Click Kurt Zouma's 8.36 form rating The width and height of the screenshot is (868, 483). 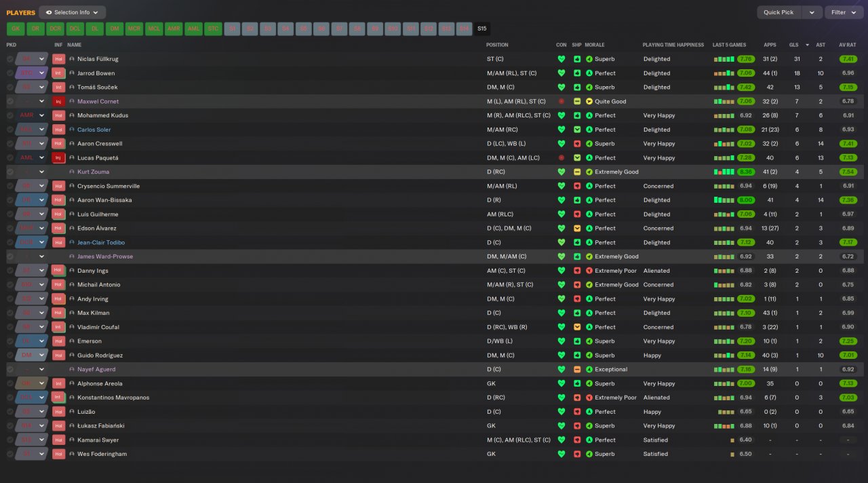click(746, 172)
